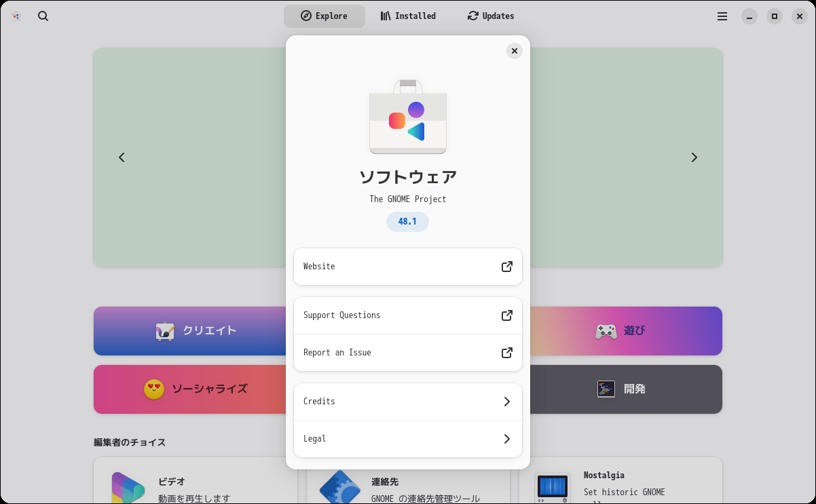Open the ビデオ app card
Viewport: 816px width, 504px height.
pos(196,481)
